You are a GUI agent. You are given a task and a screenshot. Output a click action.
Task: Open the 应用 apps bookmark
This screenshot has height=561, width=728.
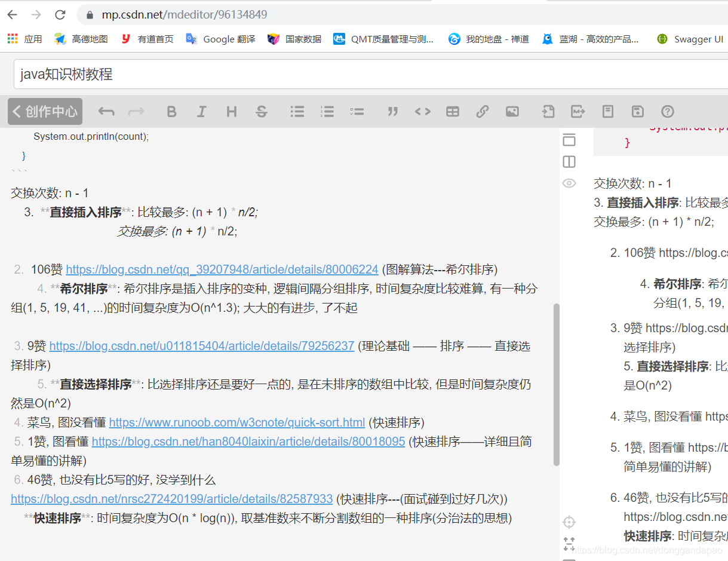(x=24, y=39)
